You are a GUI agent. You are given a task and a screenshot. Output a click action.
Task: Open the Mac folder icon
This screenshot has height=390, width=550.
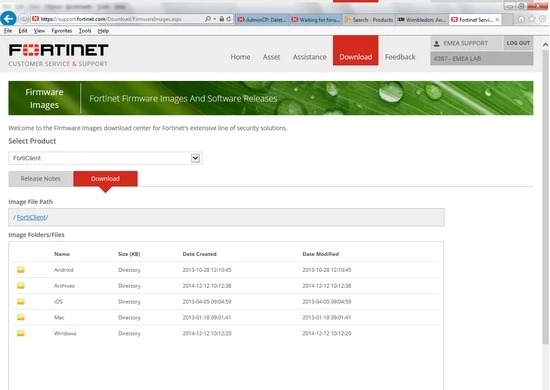click(x=21, y=317)
